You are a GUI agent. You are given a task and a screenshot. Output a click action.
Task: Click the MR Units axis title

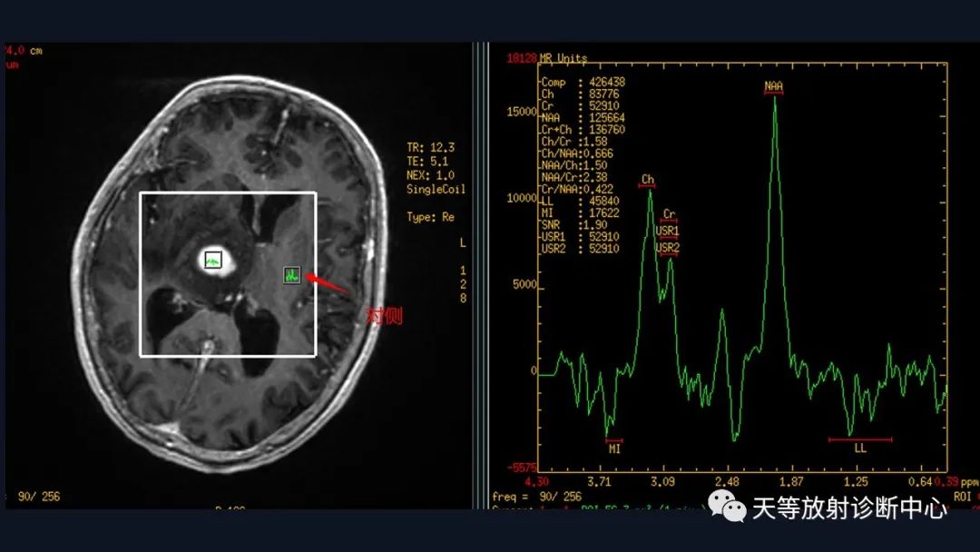(x=563, y=58)
